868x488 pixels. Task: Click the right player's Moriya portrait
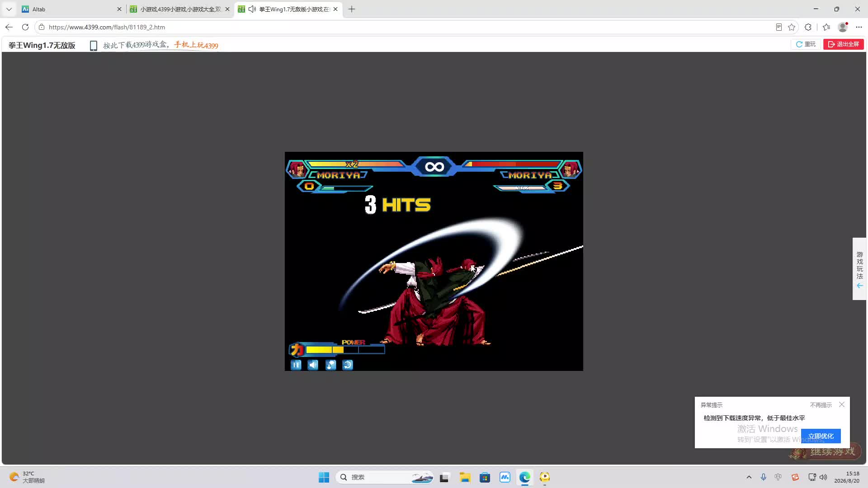pos(571,169)
